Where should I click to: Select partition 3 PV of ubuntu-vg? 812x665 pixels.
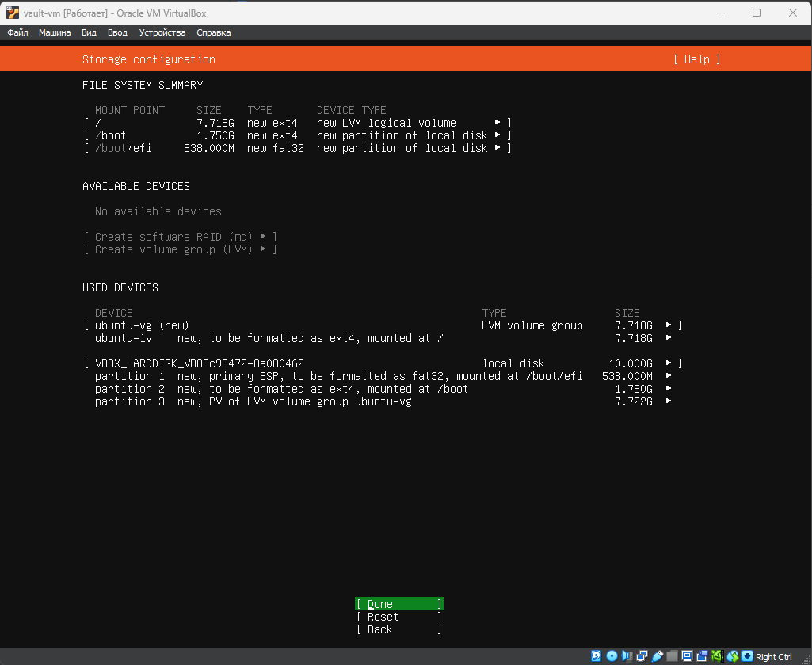click(x=383, y=401)
